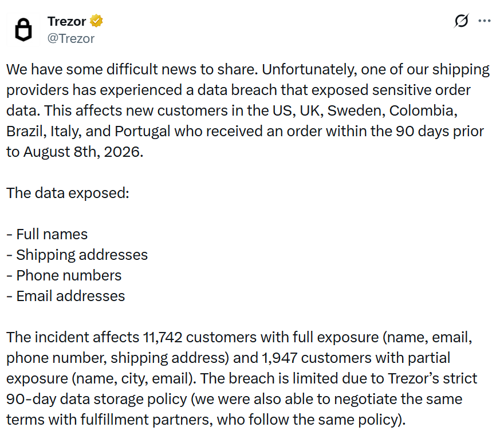Click the "Brazil, Italy, and Portugal" country text
The image size is (504, 435).
[x=88, y=132]
